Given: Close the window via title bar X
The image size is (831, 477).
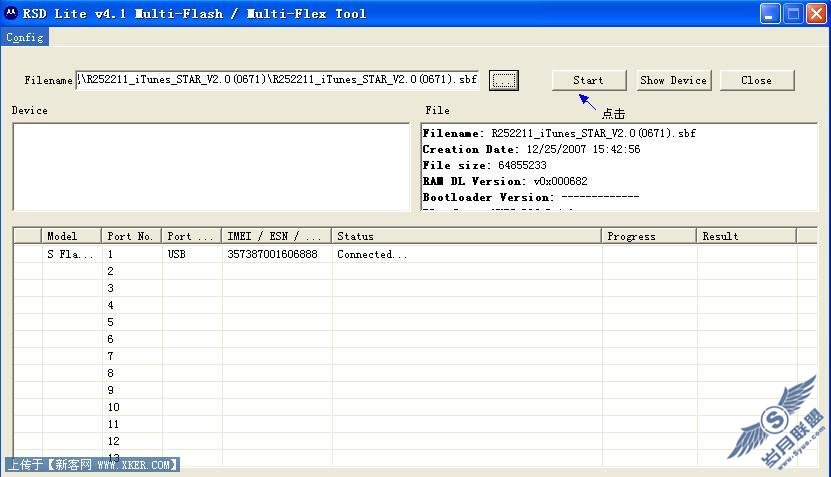Looking at the screenshot, I should click(816, 13).
